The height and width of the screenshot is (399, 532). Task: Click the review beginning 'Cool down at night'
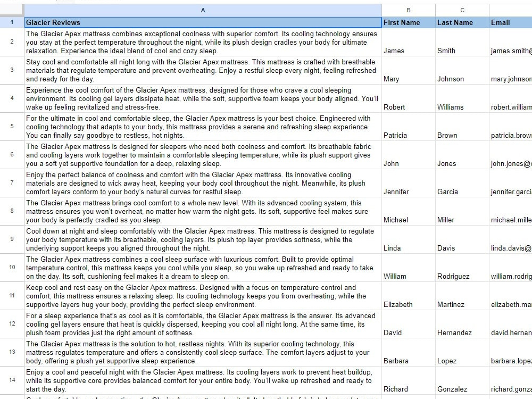click(203, 239)
